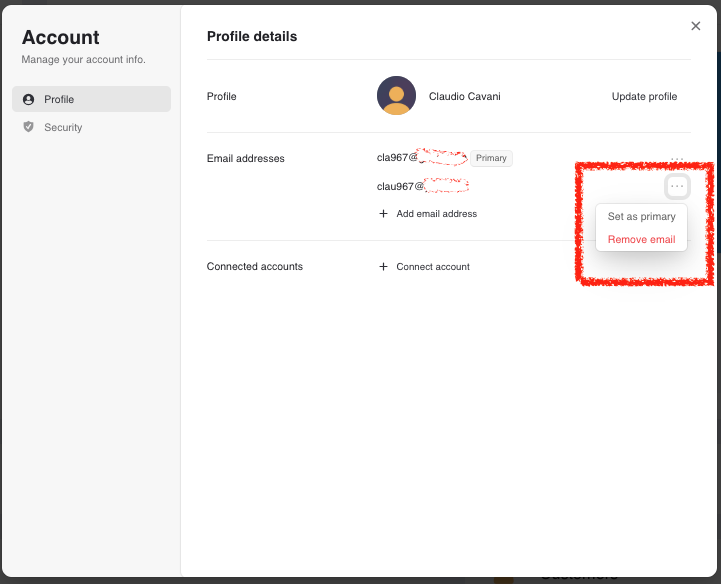
Task: Click the Connect account label
Action: pos(432,267)
